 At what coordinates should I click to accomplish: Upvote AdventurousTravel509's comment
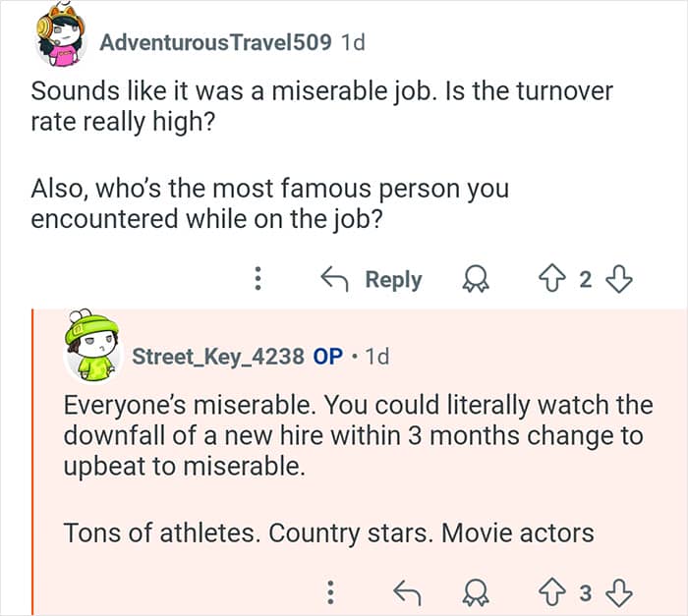[x=547, y=279]
